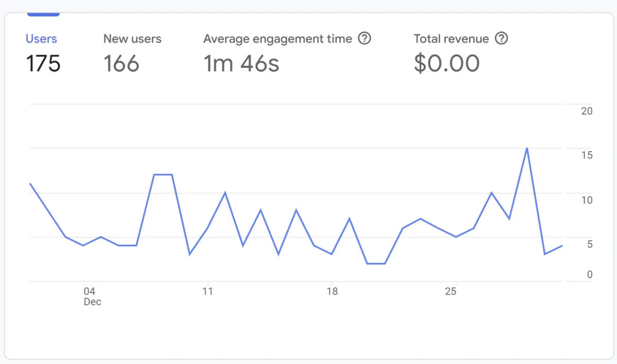Switch to Average engagement time metric
Image resolution: width=617 pixels, height=364 pixels.
278,39
